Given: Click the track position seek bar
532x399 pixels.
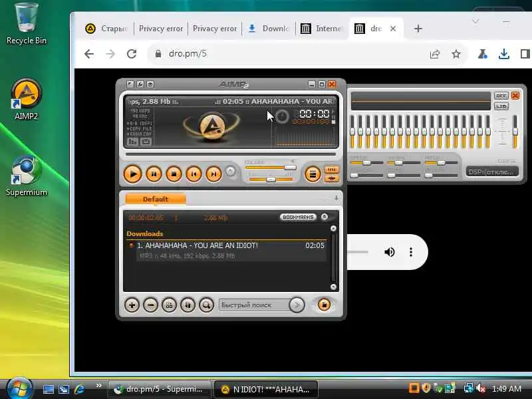Looking at the screenshot, I should [x=231, y=154].
